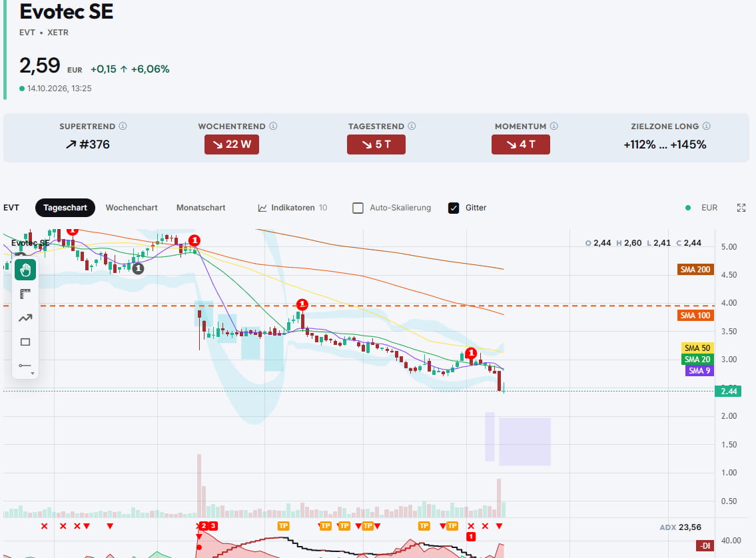The image size is (756, 558).
Task: Activate the trend line drawing tool
Action: pos(25,318)
